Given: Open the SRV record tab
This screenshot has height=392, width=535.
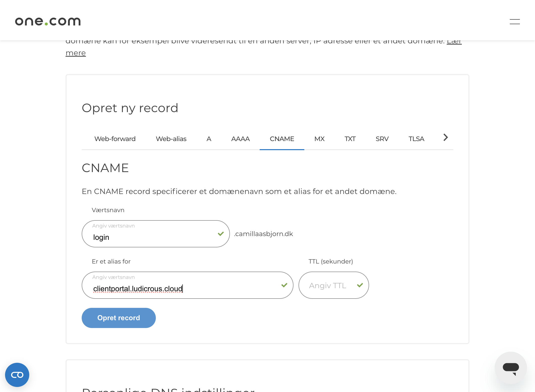Looking at the screenshot, I should coord(382,139).
